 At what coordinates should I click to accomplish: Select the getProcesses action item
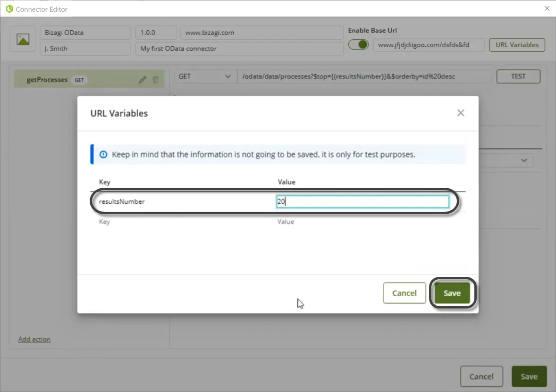(x=89, y=79)
